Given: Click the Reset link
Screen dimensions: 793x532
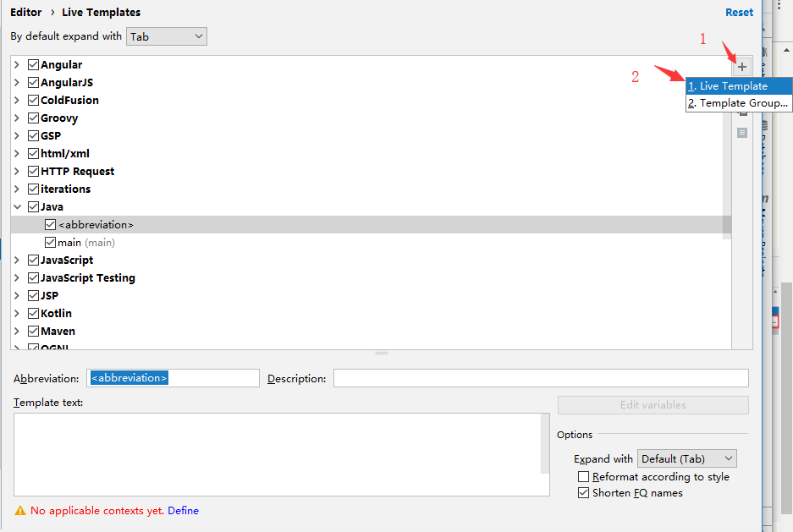Looking at the screenshot, I should 739,12.
